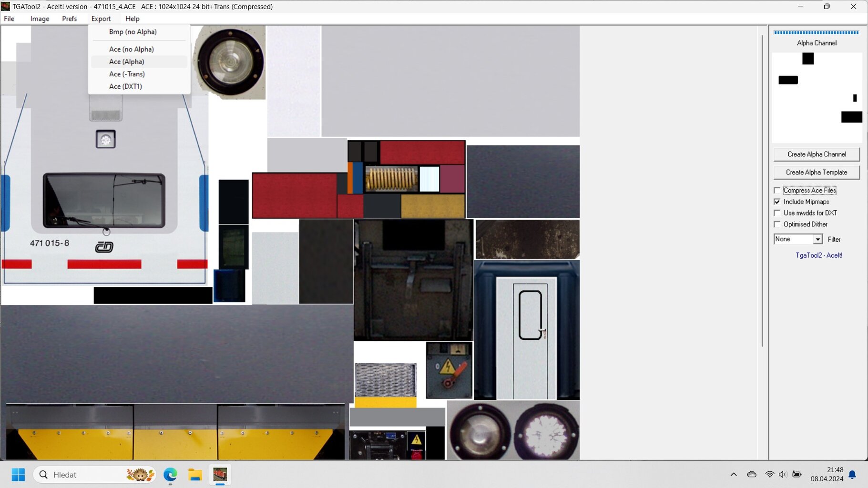Viewport: 868px width, 488px height.
Task: Open File Explorer from the taskbar
Action: coord(195,475)
